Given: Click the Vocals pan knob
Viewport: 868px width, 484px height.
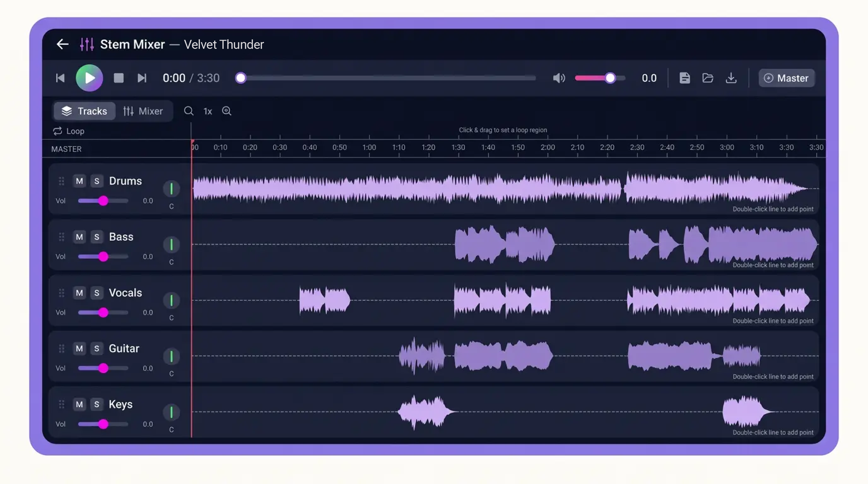Looking at the screenshot, I should tap(172, 300).
